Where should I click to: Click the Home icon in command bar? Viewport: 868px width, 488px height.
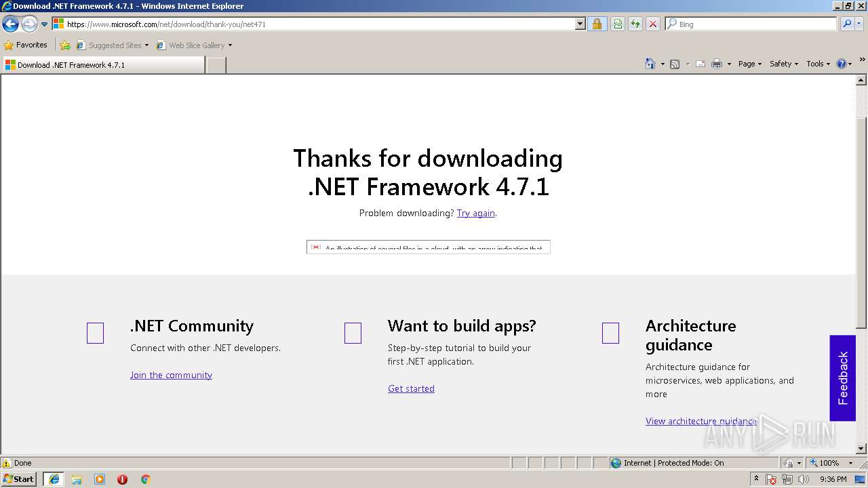click(x=650, y=64)
